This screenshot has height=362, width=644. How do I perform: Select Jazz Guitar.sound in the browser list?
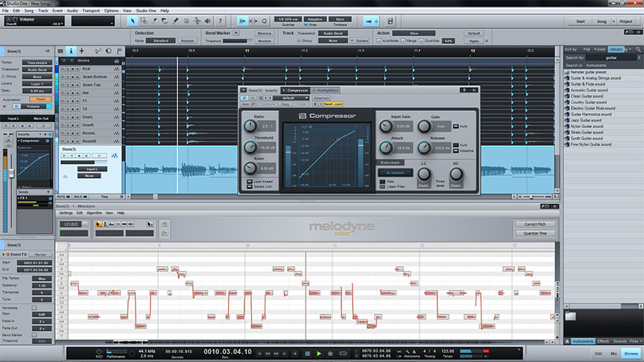pyautogui.click(x=585, y=120)
